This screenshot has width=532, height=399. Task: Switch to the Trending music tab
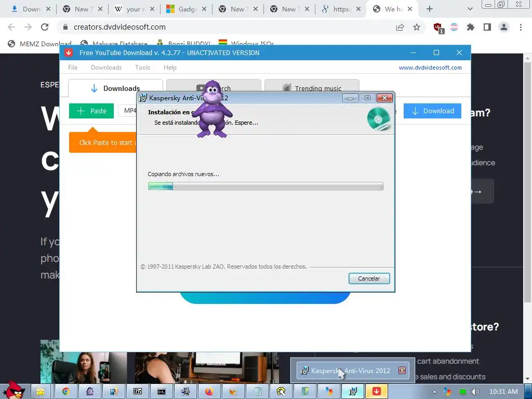point(312,87)
